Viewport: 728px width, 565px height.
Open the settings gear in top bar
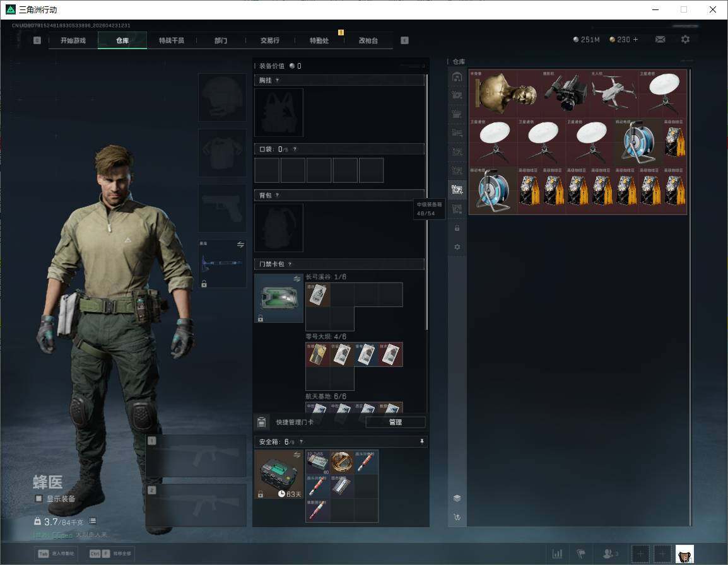[x=685, y=40]
